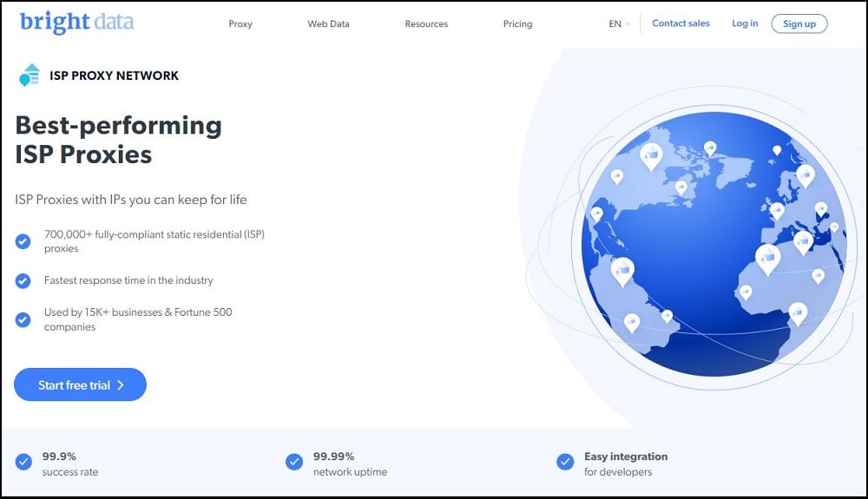Click the Start free trial button
The image size is (868, 499).
click(80, 384)
